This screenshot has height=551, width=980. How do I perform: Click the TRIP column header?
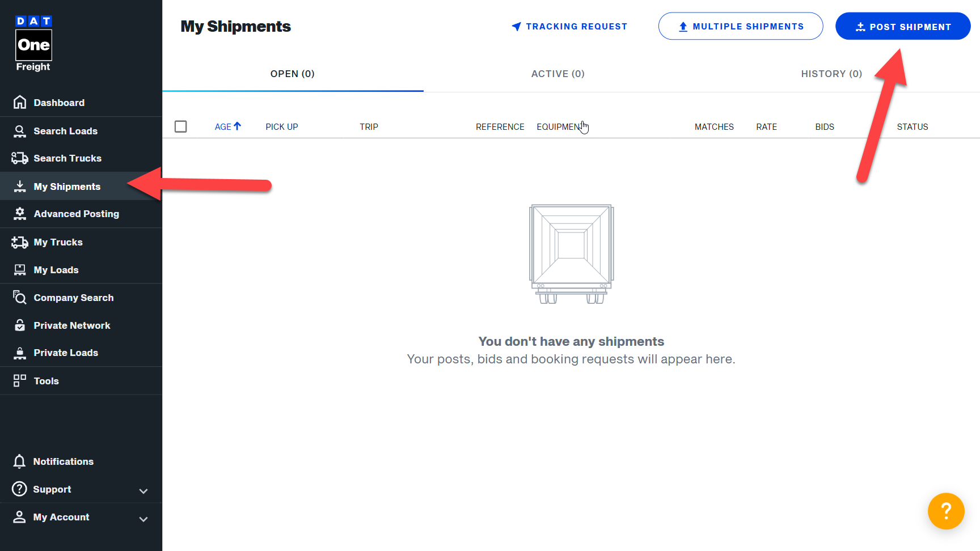point(369,127)
